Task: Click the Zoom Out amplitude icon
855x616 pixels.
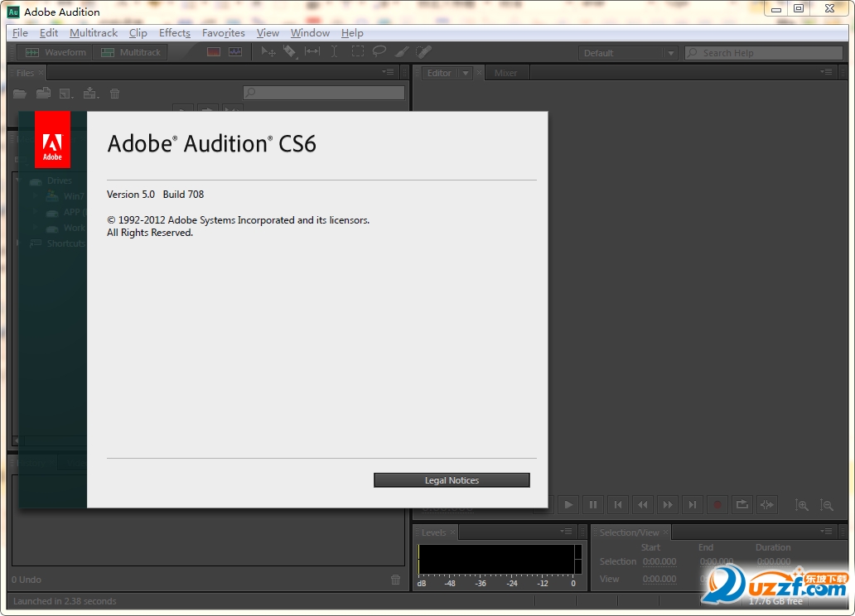Action: [827, 505]
